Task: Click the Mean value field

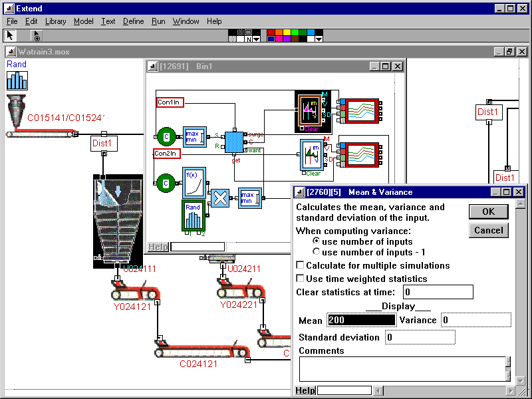Action: (361, 320)
